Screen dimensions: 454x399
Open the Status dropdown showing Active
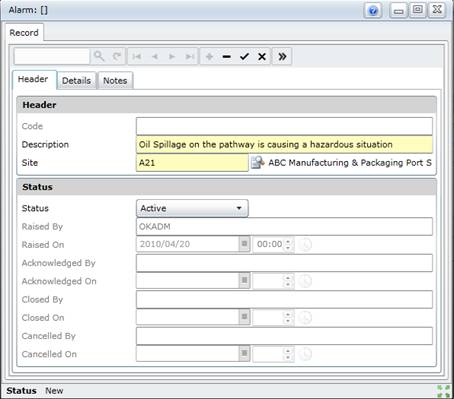pos(192,208)
